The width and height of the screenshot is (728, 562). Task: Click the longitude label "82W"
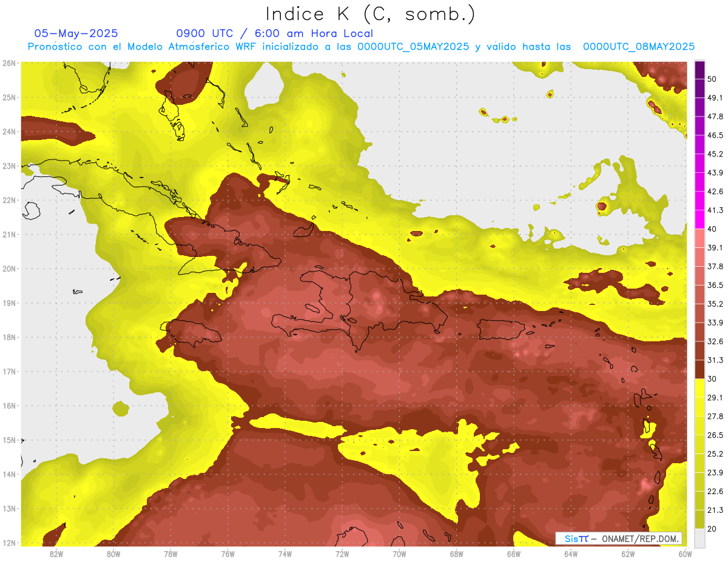point(56,554)
